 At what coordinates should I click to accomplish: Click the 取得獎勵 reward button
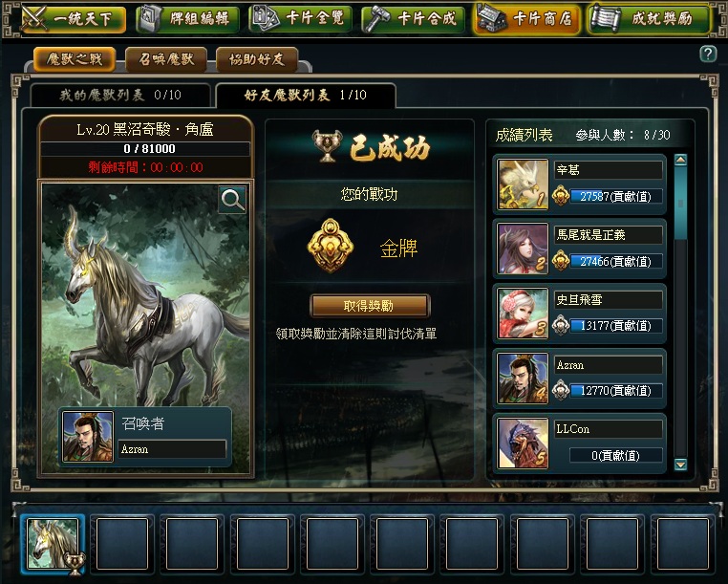tap(370, 306)
